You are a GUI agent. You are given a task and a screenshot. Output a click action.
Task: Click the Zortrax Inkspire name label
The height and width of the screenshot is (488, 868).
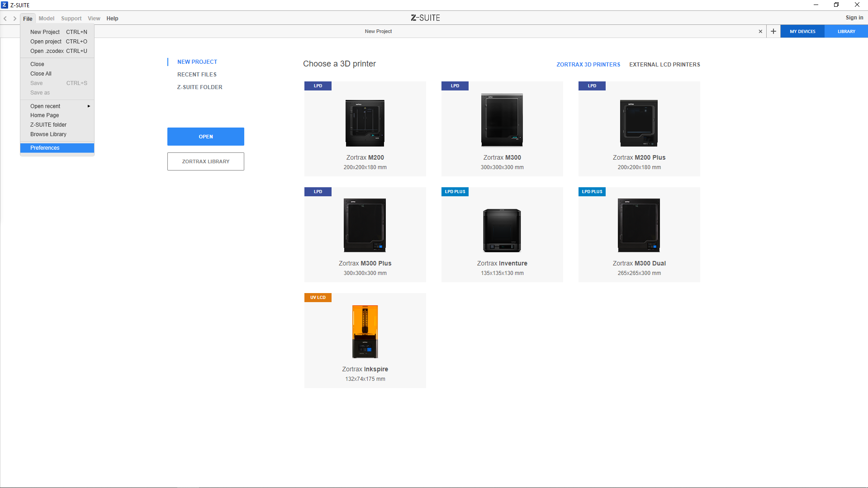[x=365, y=369]
